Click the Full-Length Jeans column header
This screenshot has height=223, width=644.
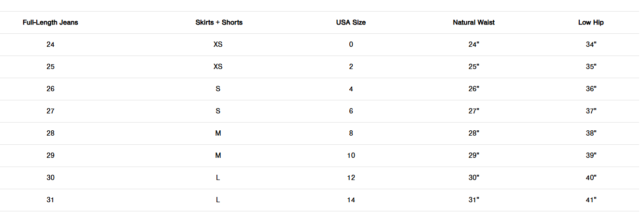pos(50,22)
